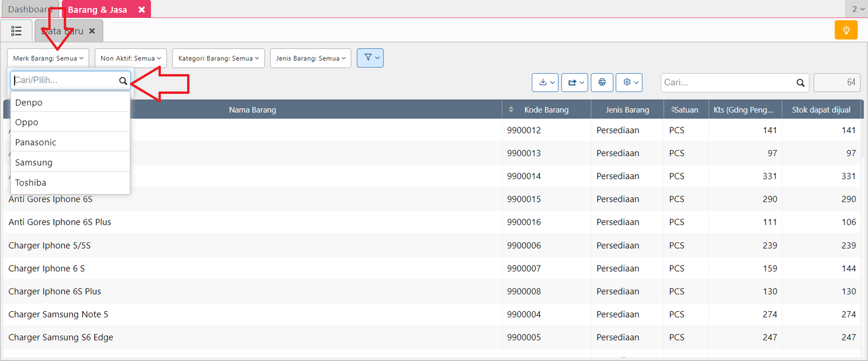Open the gear settings button
The image size is (868, 361).
click(629, 82)
